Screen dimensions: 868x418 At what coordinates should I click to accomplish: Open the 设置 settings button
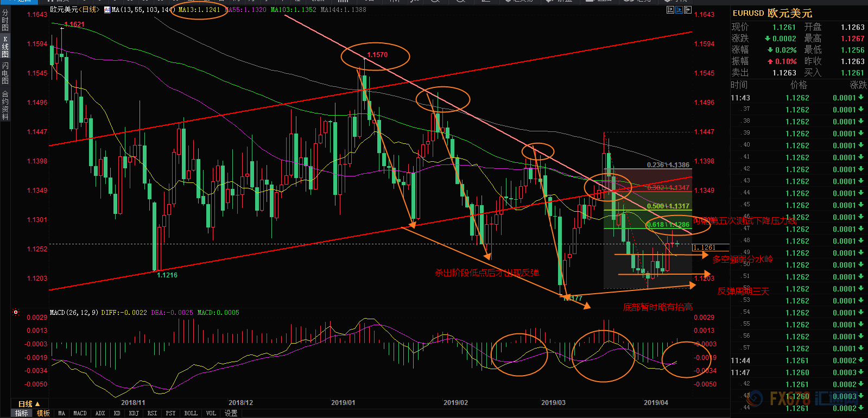(x=231, y=413)
